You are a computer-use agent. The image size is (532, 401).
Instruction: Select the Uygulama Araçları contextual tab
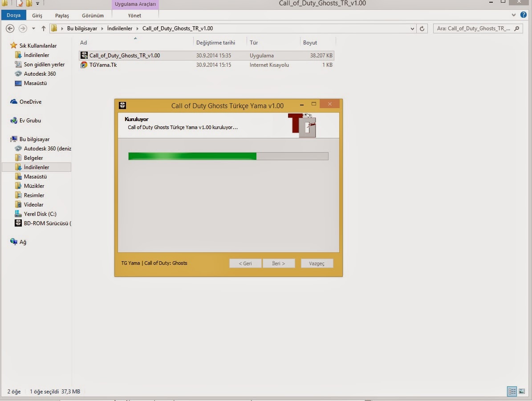[135, 4]
